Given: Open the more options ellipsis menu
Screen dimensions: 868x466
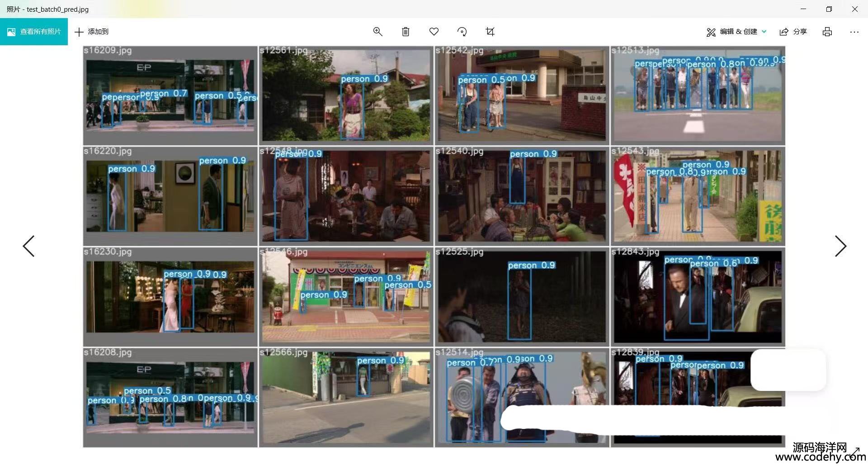Looking at the screenshot, I should pyautogui.click(x=854, y=32).
